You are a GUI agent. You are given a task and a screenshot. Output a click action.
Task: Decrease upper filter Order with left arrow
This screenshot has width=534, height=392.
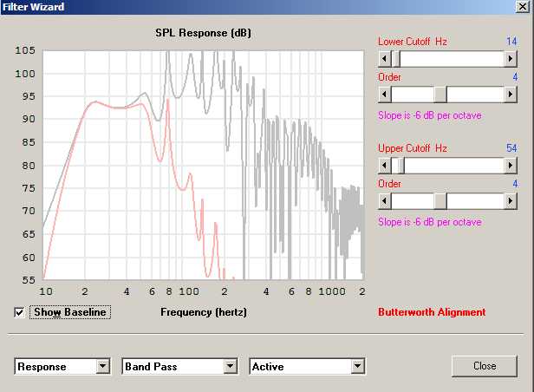point(385,201)
